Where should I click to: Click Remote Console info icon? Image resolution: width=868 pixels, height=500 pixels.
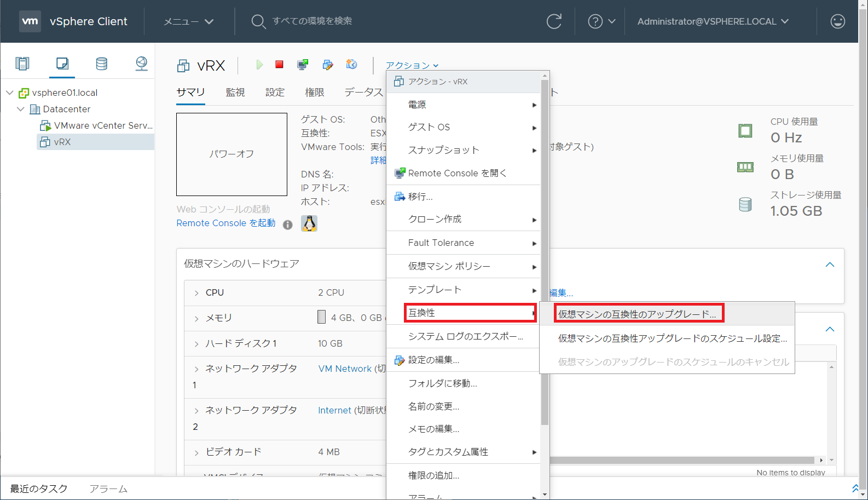287,225
